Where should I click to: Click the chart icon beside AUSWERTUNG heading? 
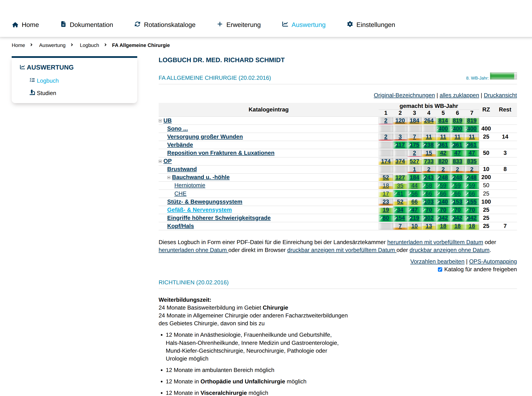tap(22, 67)
